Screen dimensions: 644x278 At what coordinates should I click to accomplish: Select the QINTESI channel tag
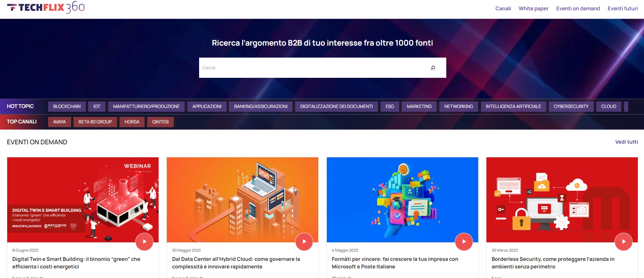[x=160, y=122]
